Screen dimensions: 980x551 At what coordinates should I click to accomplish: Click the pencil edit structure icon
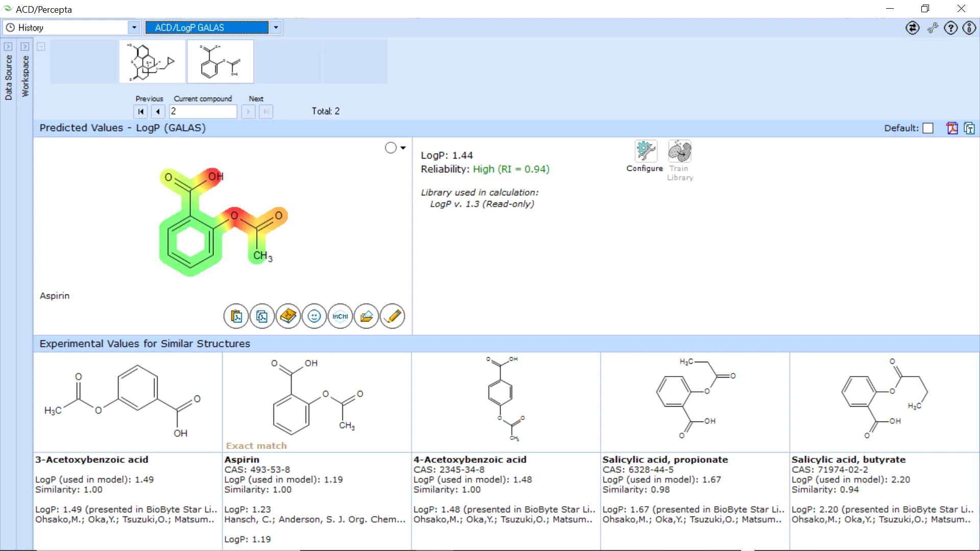point(393,316)
